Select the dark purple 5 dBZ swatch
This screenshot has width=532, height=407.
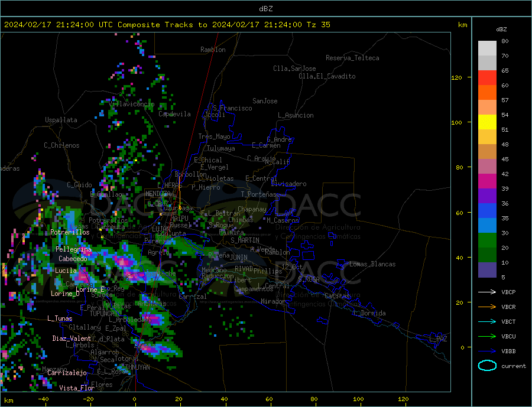487,270
